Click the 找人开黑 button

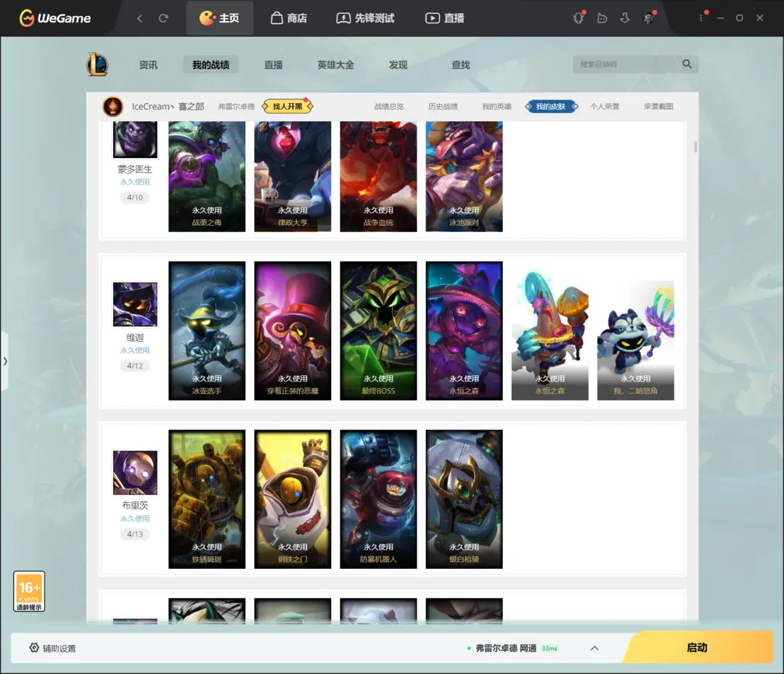point(287,107)
